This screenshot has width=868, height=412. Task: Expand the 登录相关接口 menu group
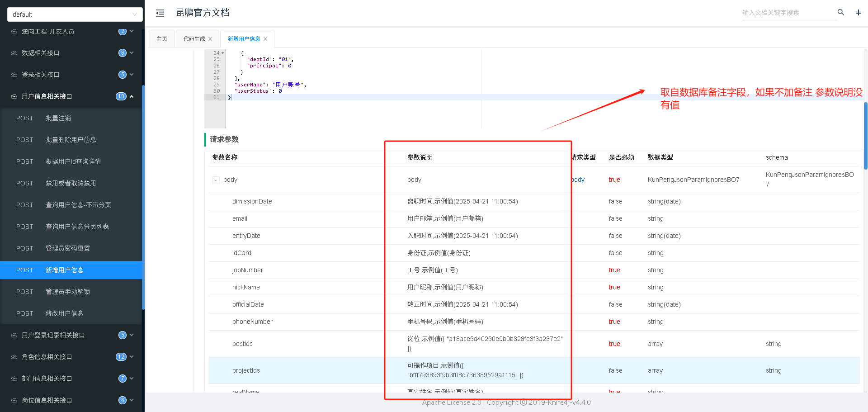click(72, 75)
